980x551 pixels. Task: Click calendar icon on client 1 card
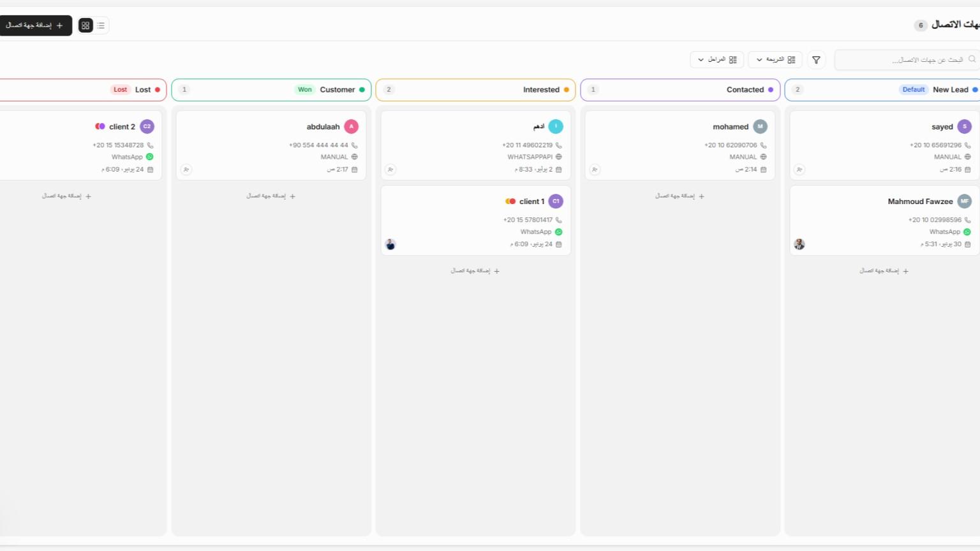point(558,244)
